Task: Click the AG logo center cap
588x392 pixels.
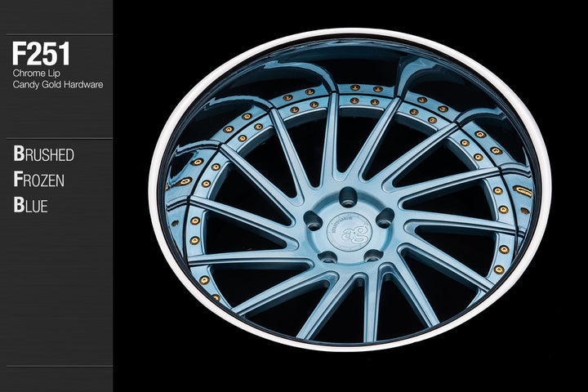Action: pyautogui.click(x=349, y=232)
